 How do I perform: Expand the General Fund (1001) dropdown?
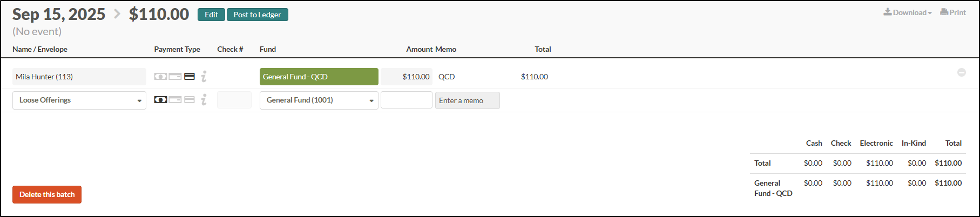(319, 100)
